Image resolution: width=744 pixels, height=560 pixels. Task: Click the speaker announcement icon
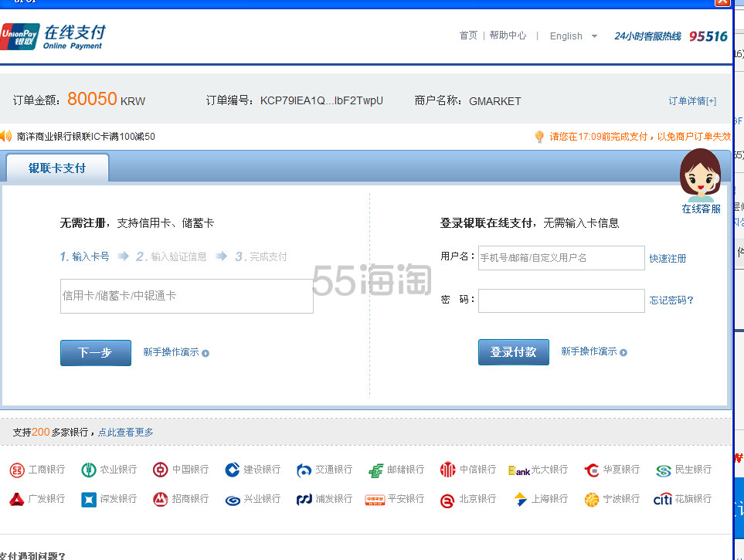click(x=5, y=136)
